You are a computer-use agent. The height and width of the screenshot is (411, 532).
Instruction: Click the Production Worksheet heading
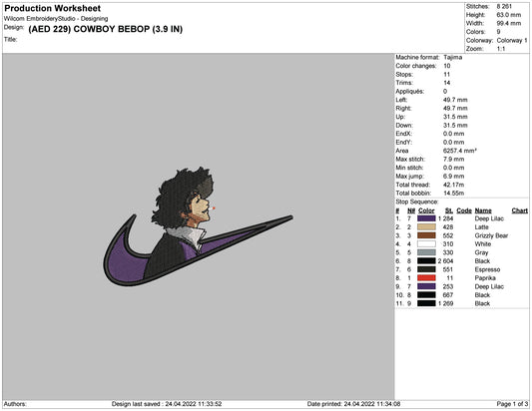(x=53, y=8)
